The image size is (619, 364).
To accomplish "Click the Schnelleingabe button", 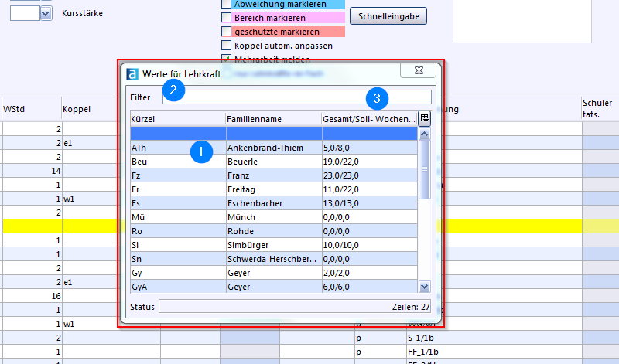I will (x=388, y=16).
